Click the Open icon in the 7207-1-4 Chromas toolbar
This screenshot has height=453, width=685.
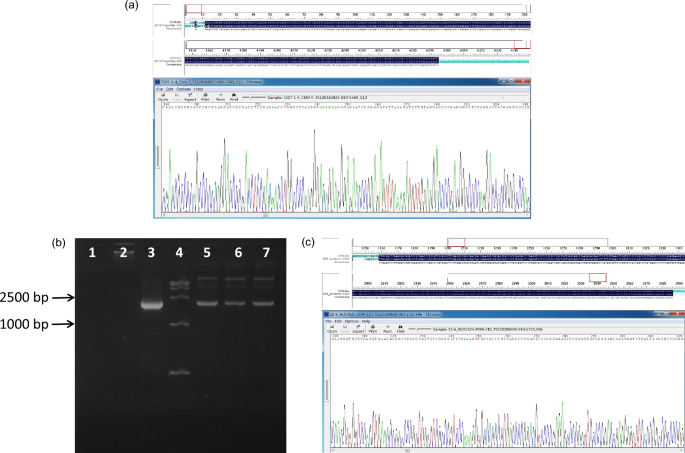(163, 97)
